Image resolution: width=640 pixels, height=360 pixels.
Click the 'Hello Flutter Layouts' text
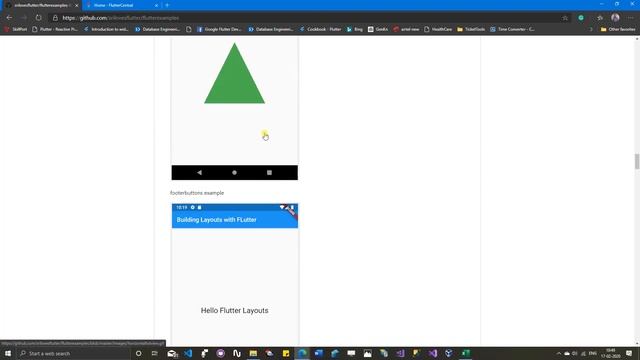[x=234, y=311]
